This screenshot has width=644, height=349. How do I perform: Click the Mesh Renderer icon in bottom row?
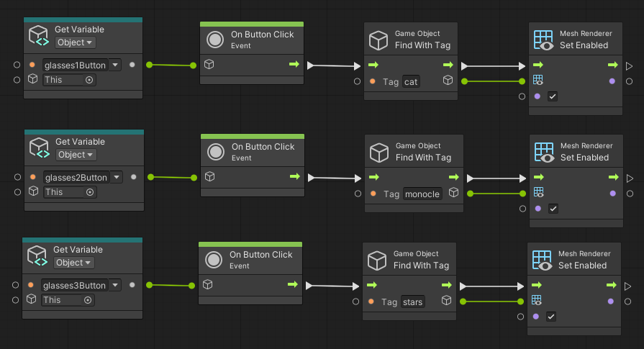tap(543, 260)
